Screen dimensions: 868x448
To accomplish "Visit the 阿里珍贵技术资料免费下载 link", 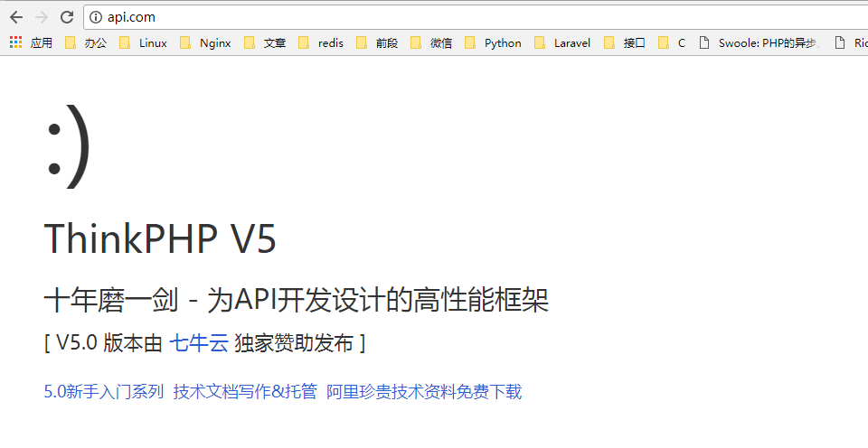I will pos(424,392).
